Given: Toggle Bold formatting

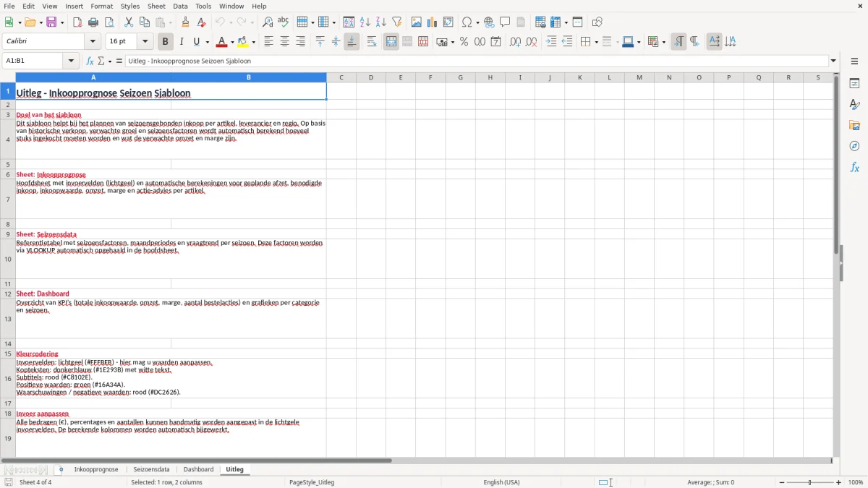Looking at the screenshot, I should (165, 42).
